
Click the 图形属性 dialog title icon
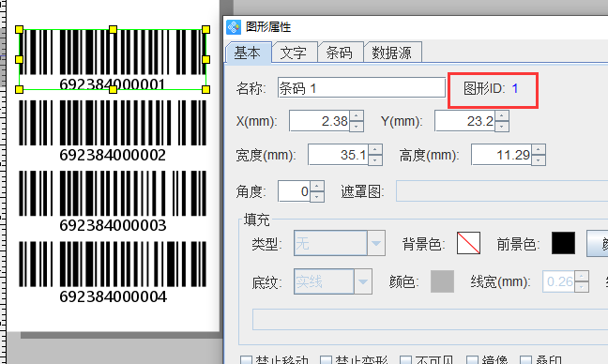point(234,27)
